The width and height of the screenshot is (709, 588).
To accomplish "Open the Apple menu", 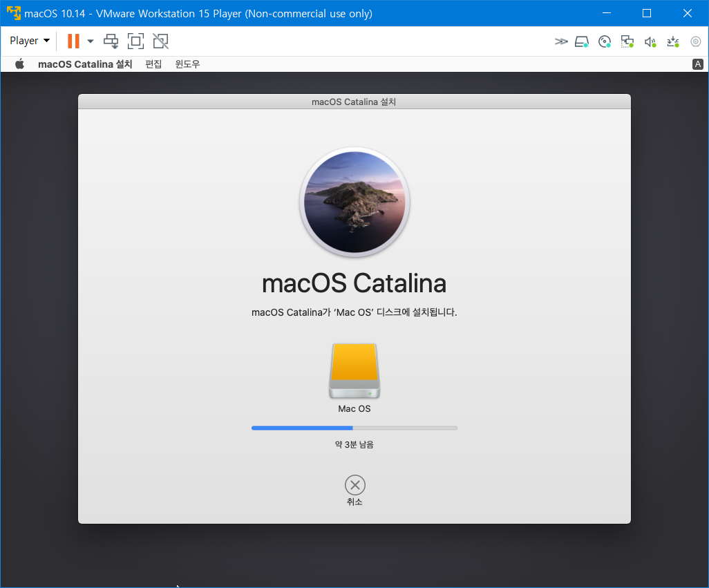I will coord(19,64).
